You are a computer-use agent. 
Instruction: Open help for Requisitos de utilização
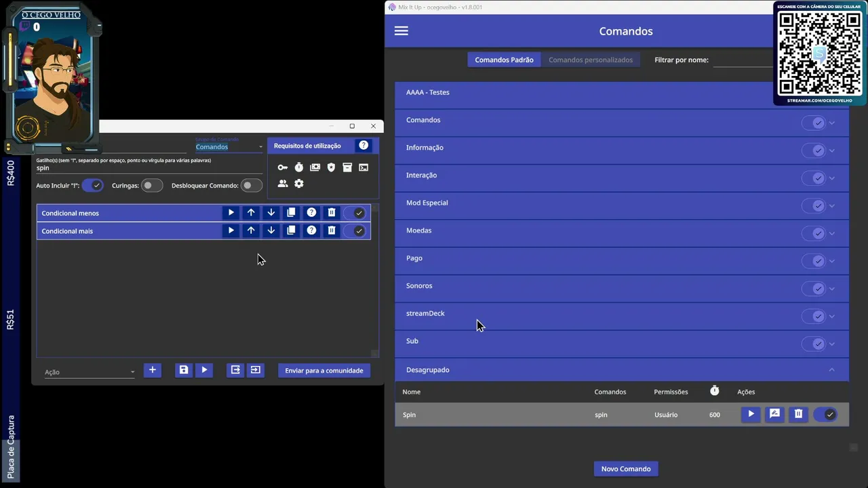(x=363, y=146)
